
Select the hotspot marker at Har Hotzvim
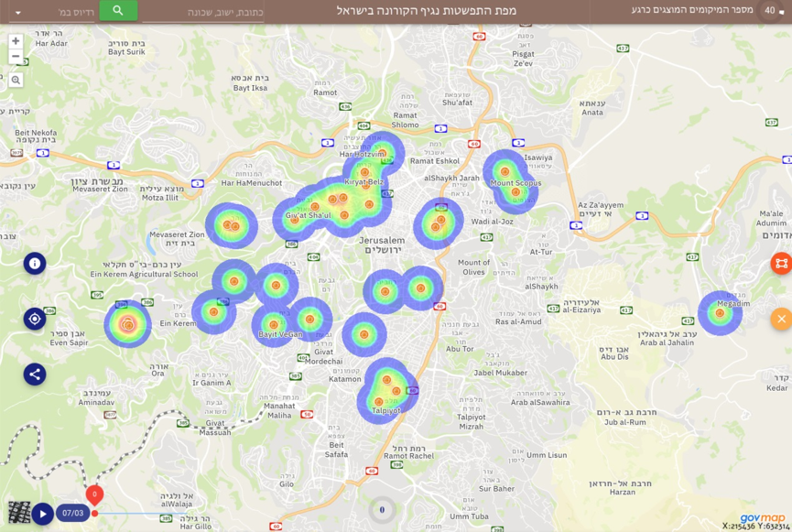pyautogui.click(x=383, y=153)
